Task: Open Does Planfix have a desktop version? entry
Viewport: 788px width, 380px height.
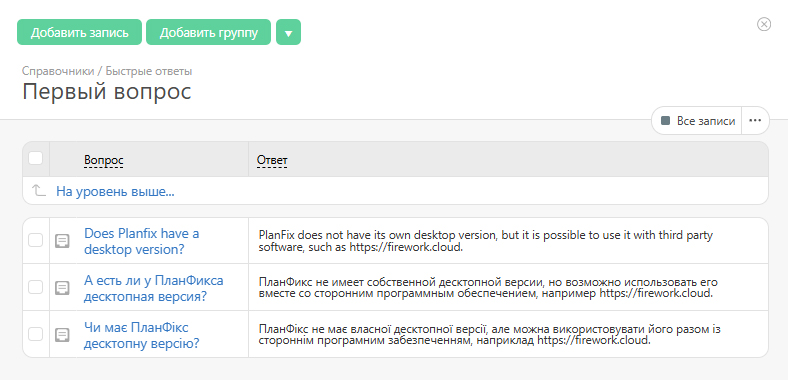Action: tap(142, 241)
